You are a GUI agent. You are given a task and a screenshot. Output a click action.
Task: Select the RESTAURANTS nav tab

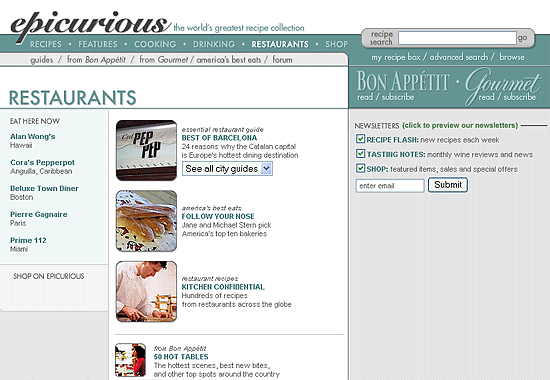pos(280,44)
